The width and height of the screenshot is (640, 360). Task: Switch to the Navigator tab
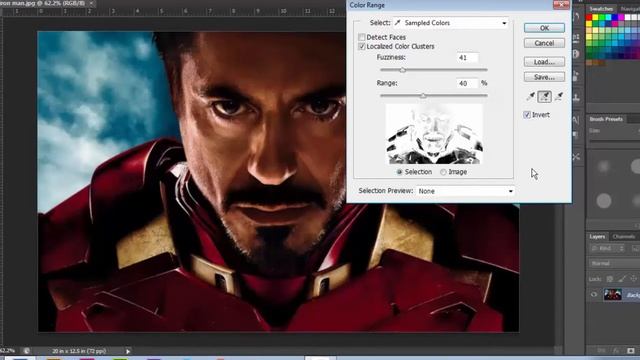[x=630, y=9]
